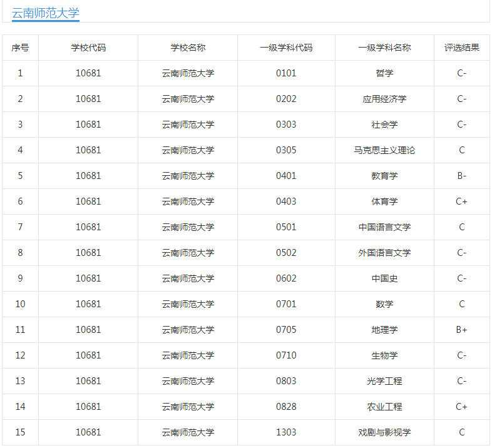This screenshot has width=497, height=448.
Task: Click subject code 0602
Action: pyautogui.click(x=286, y=278)
